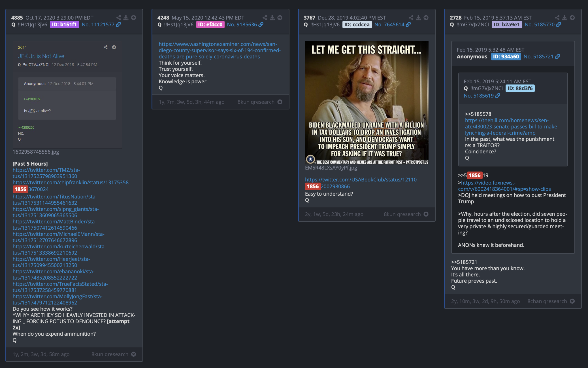Viewport: 588px width, 368px height.
Task: Click link icon next to No. 5185770
Action: [558, 25]
